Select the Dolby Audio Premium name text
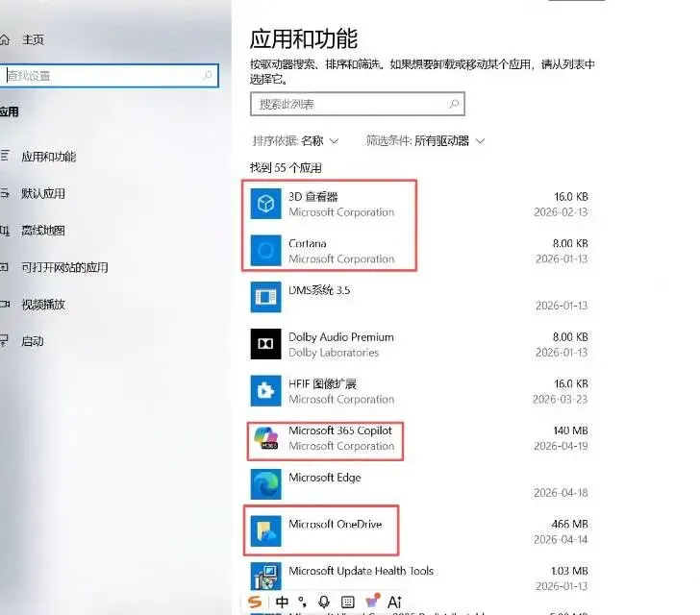Screen dimensions: 700x615 (341, 337)
